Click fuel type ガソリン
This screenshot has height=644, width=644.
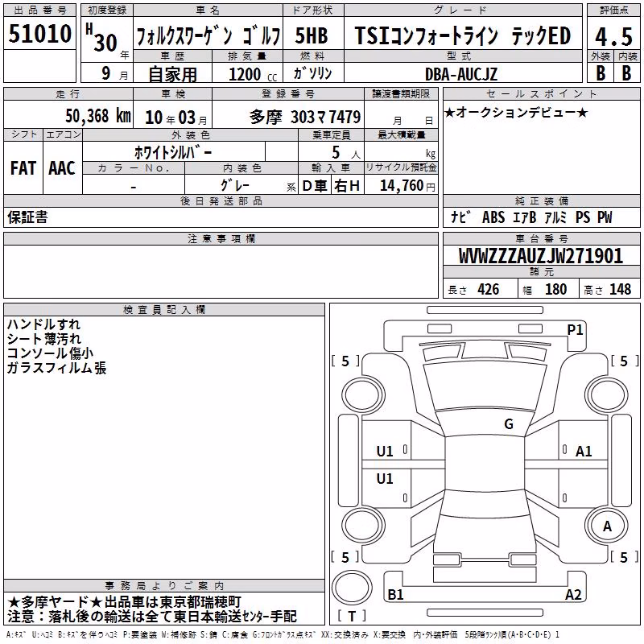[x=312, y=73]
